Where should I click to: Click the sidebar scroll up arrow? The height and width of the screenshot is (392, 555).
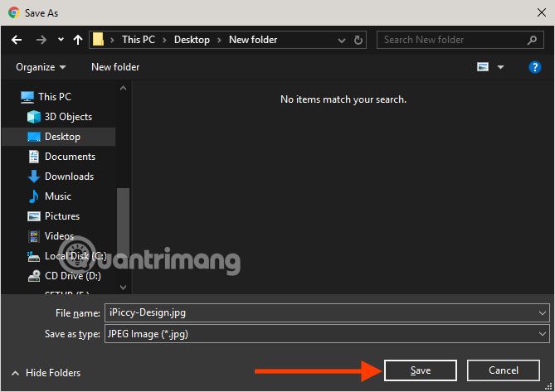tap(123, 88)
